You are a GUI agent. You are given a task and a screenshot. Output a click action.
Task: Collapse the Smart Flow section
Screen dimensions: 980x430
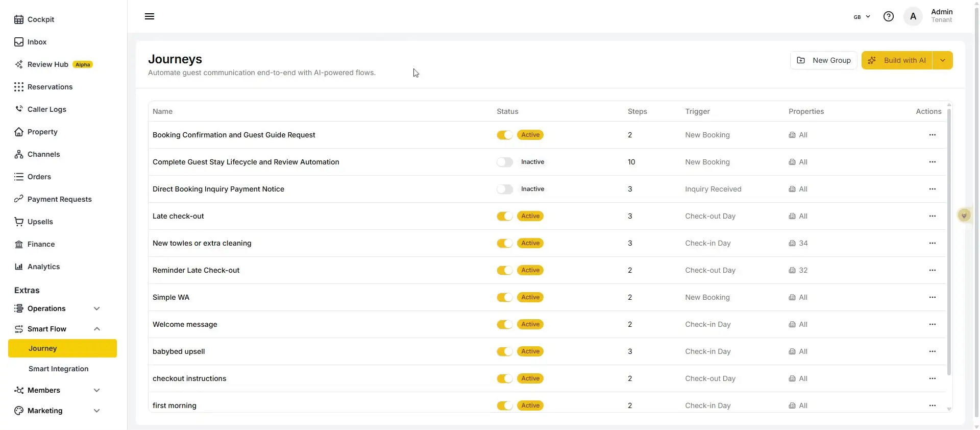58,329
